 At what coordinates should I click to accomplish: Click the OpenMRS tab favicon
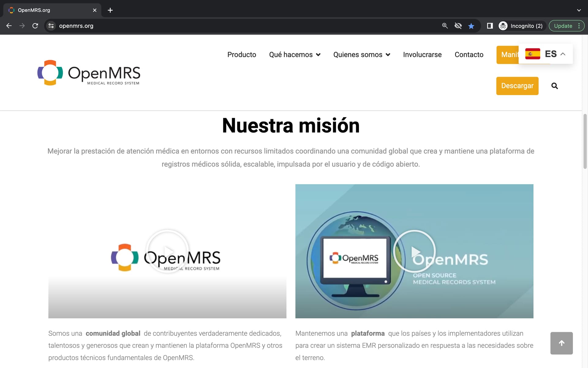(11, 10)
